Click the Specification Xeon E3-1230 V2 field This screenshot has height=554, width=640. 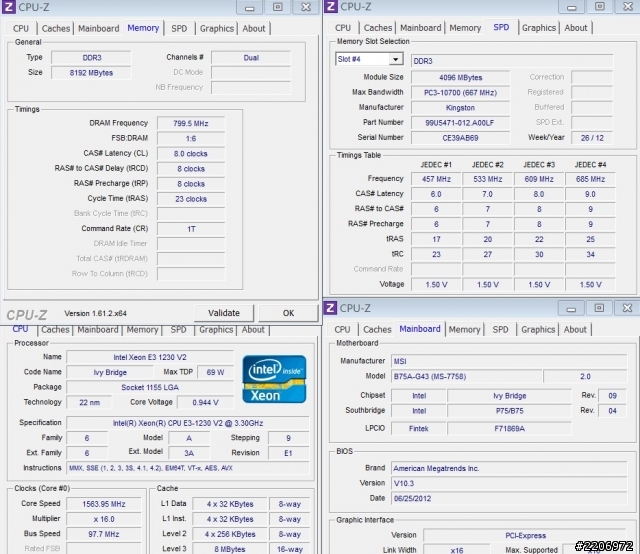(188, 423)
